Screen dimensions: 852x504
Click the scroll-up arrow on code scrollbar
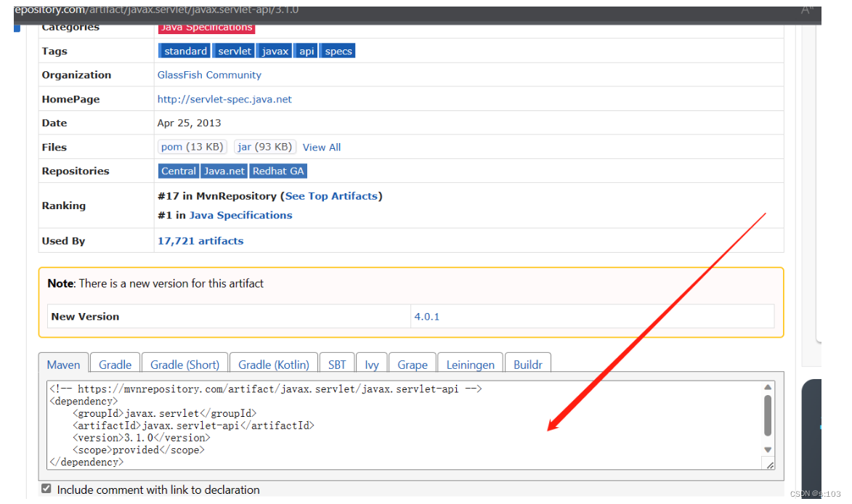[768, 388]
